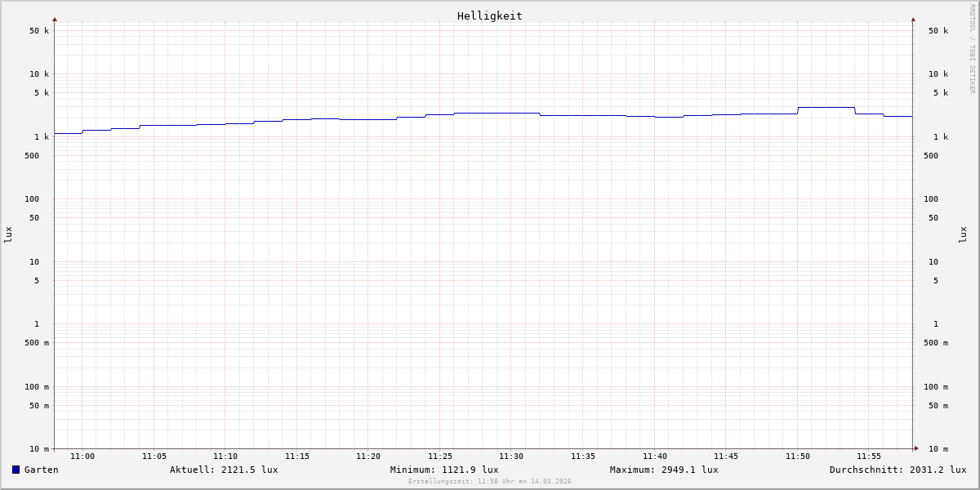Click the lux unit label on right axis

point(963,234)
